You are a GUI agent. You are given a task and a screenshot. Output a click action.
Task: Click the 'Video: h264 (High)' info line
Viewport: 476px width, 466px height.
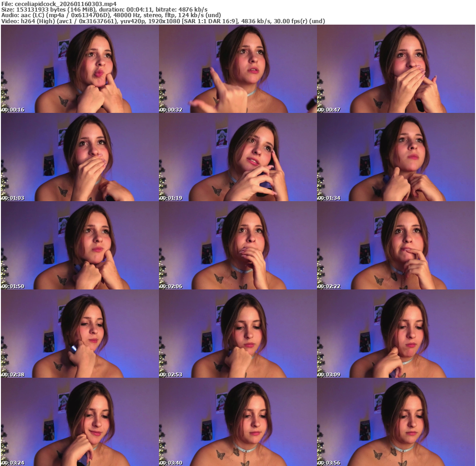click(163, 21)
